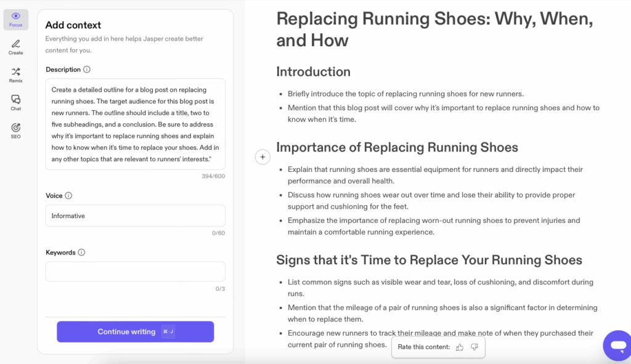Screen dimensions: 631x364
Task: Click inside the Description text box
Action: pos(135,123)
